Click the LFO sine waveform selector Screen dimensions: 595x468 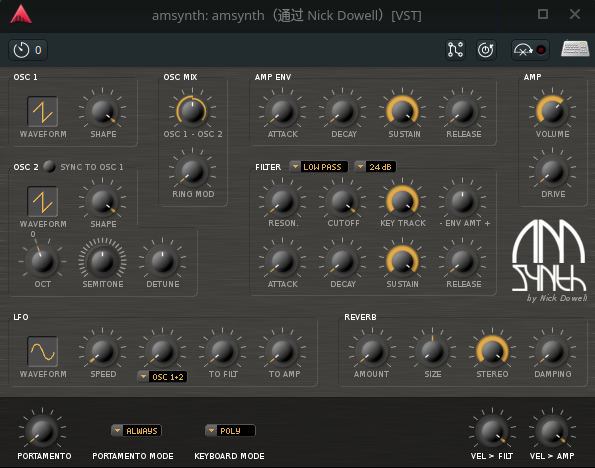[x=42, y=351]
